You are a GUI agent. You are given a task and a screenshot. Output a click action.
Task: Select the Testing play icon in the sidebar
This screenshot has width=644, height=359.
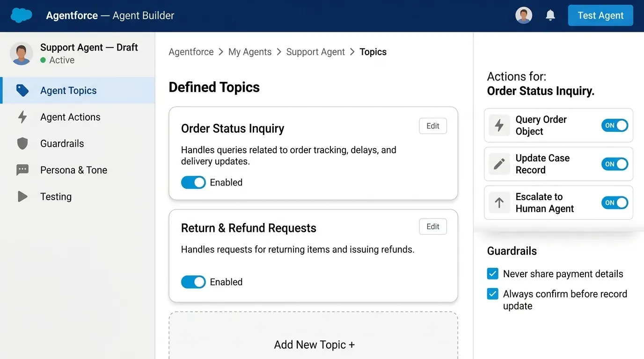pos(22,196)
